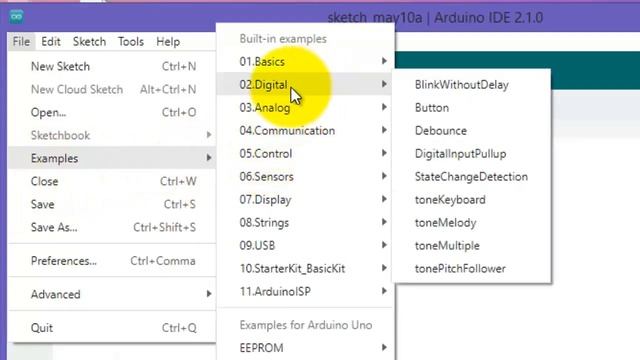Choose Open... in the File menu
640x360 pixels.
tap(112, 112)
